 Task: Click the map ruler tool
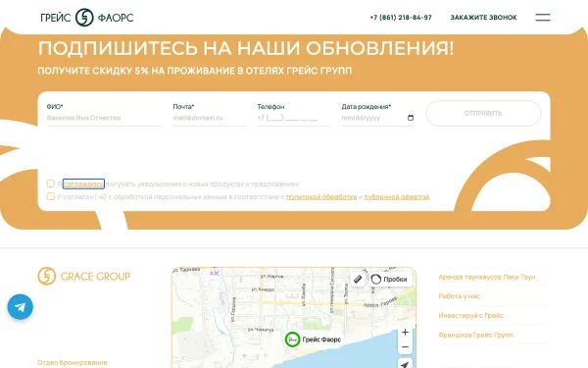coord(358,279)
